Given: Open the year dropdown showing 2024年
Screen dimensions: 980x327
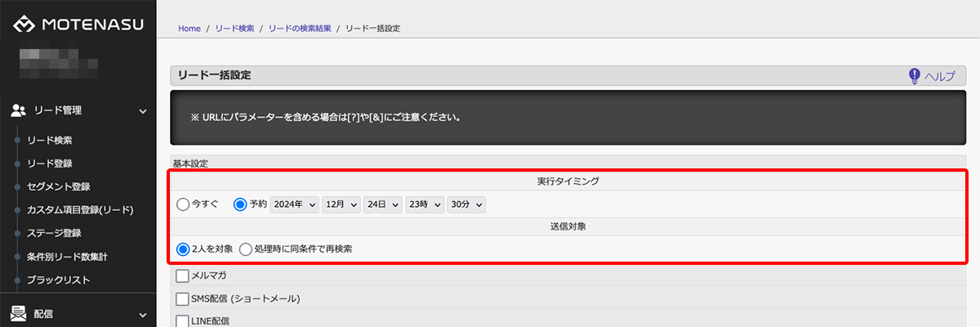Looking at the screenshot, I should click(295, 204).
